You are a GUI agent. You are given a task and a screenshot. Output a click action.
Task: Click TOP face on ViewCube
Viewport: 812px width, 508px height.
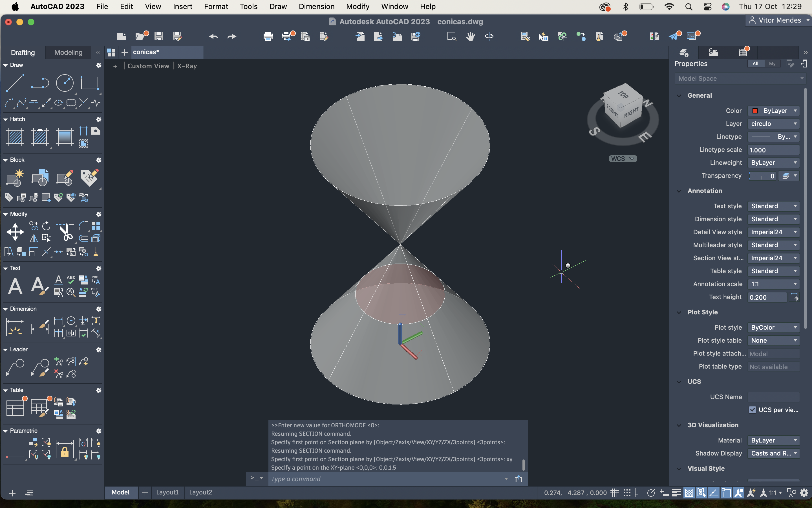point(623,95)
